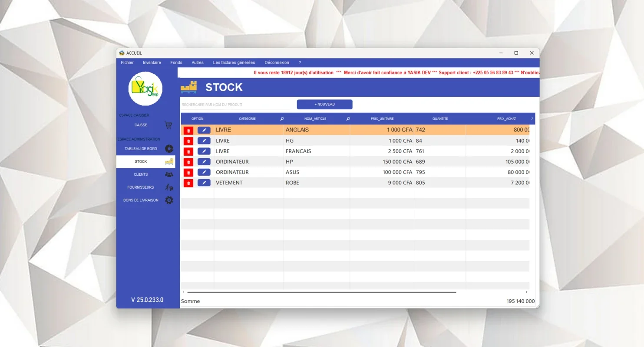Focus the product name search field
The height and width of the screenshot is (347, 644).
235,105
